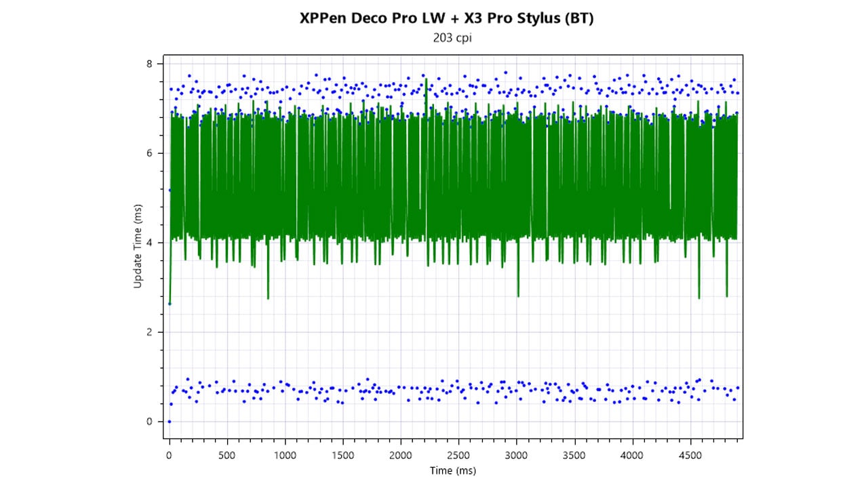
Task: Click the y-axis tick label 6
Action: pos(150,153)
